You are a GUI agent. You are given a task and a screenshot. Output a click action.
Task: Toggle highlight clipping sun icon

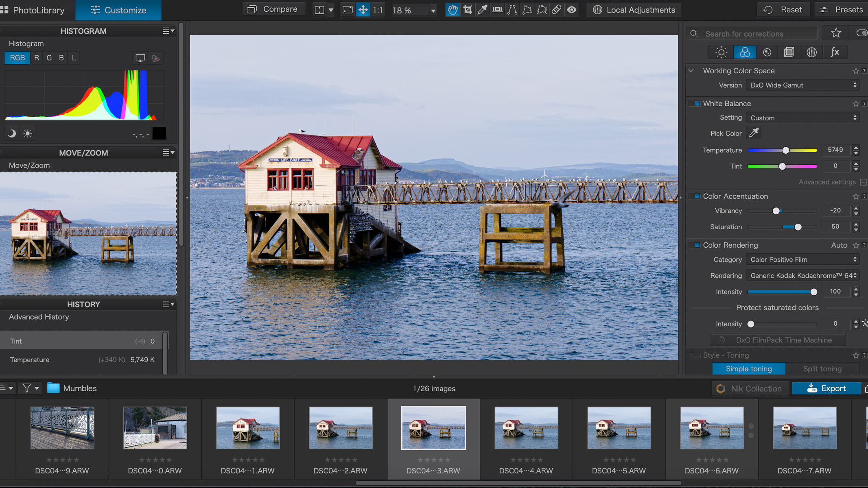[x=28, y=133]
